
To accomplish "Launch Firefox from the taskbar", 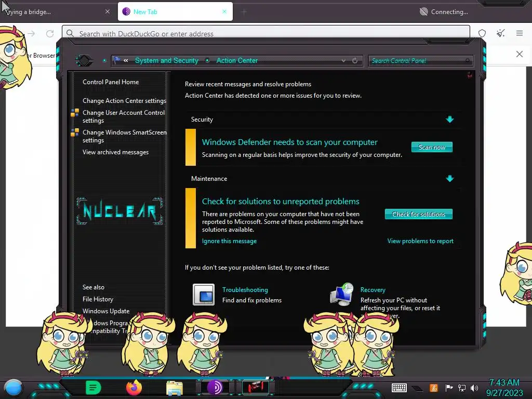I will point(134,388).
